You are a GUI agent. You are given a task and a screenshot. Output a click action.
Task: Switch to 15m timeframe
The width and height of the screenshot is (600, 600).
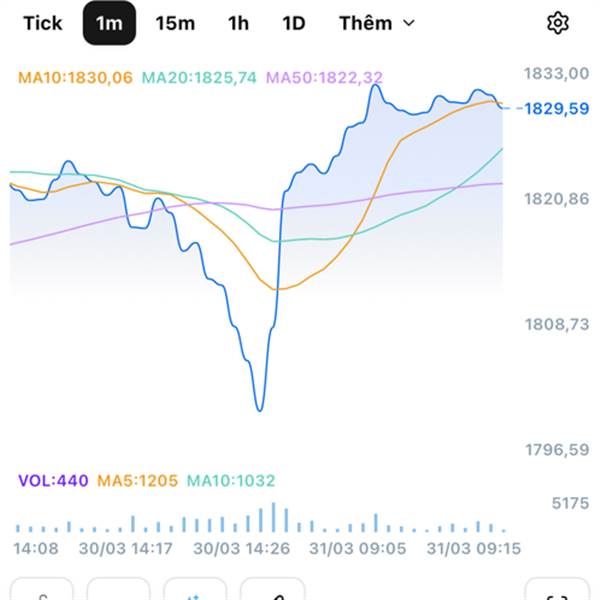click(x=175, y=23)
